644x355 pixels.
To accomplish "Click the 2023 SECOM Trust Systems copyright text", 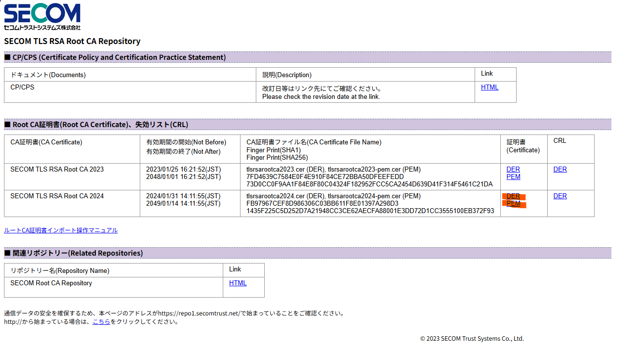I will [472, 339].
